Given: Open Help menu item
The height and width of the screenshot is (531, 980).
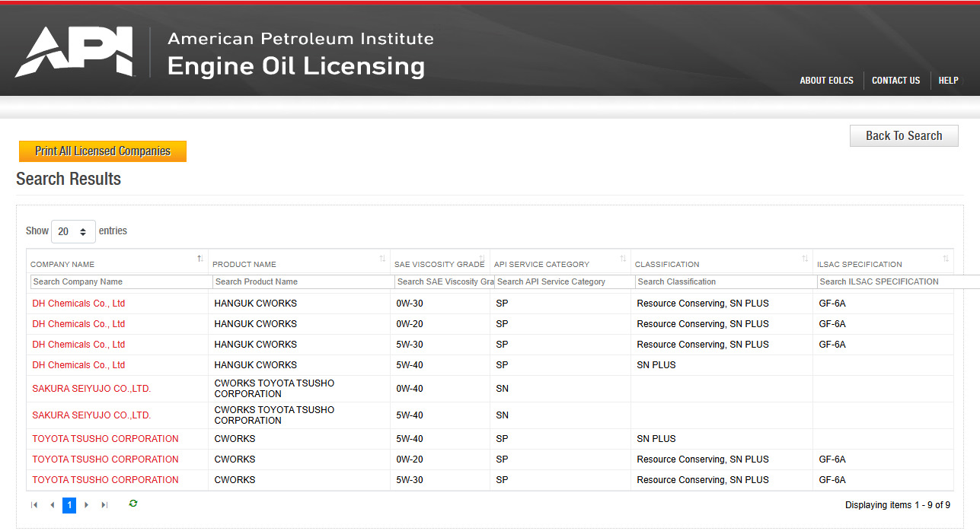Looking at the screenshot, I should (948, 81).
